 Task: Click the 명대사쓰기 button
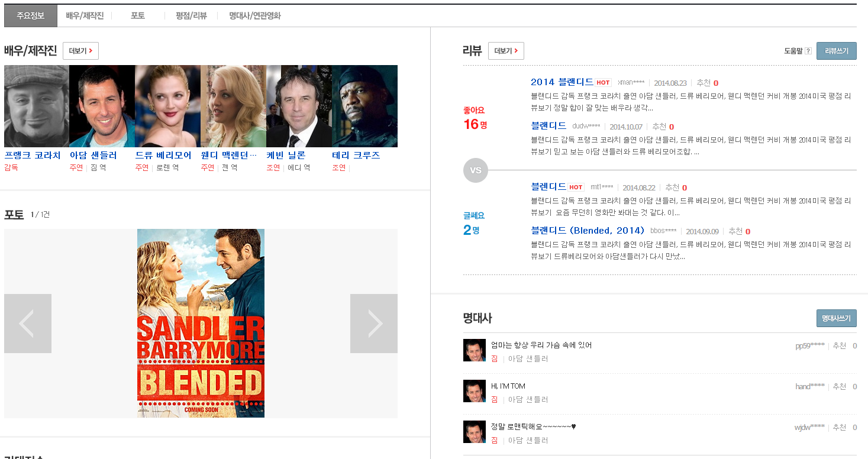[836, 318]
